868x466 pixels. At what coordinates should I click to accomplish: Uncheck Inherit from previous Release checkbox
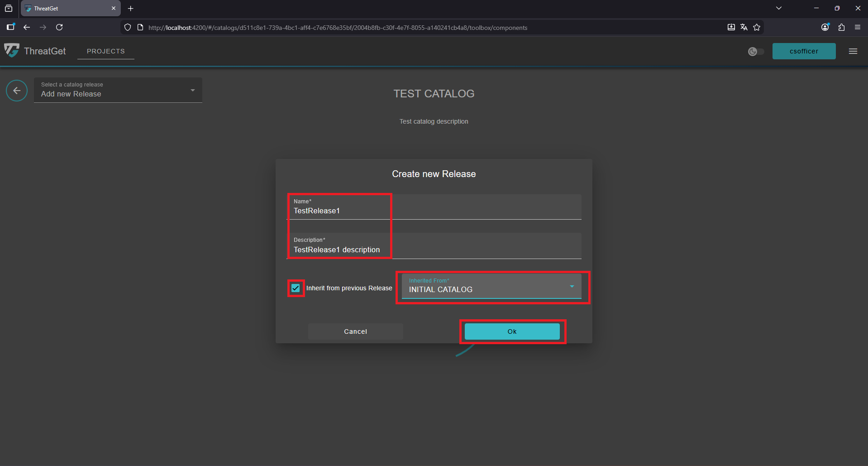click(296, 288)
